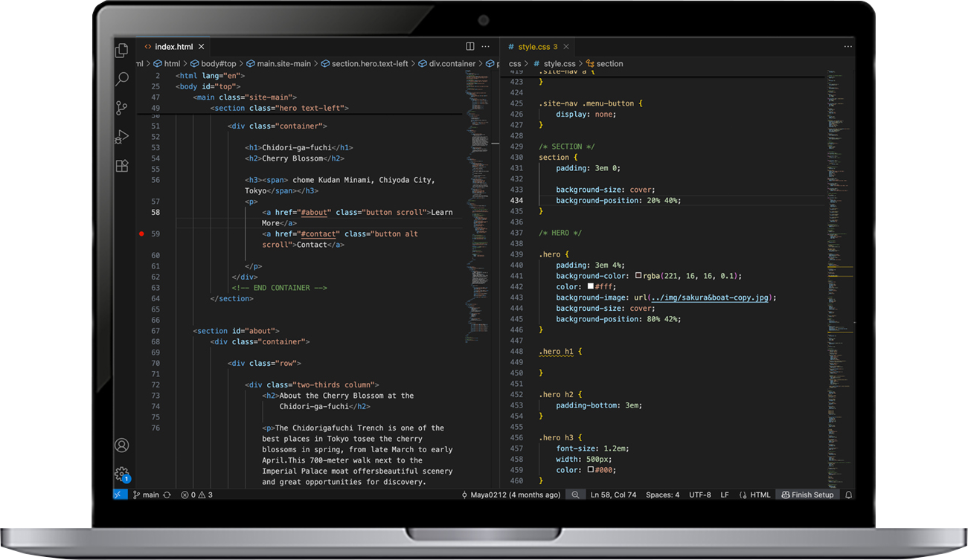Expand the section.hero.text-left breadcrumb
The height and width of the screenshot is (560, 968).
369,64
